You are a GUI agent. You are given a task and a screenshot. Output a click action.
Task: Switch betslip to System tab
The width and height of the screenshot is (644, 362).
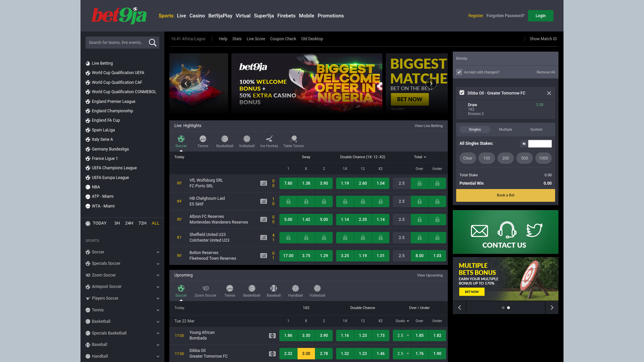pyautogui.click(x=536, y=129)
